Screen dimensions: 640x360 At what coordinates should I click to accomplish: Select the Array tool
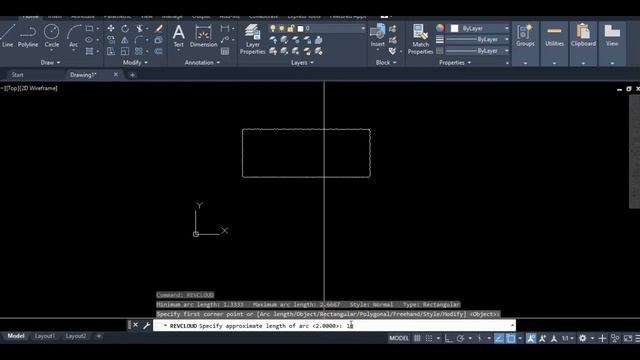(139, 51)
